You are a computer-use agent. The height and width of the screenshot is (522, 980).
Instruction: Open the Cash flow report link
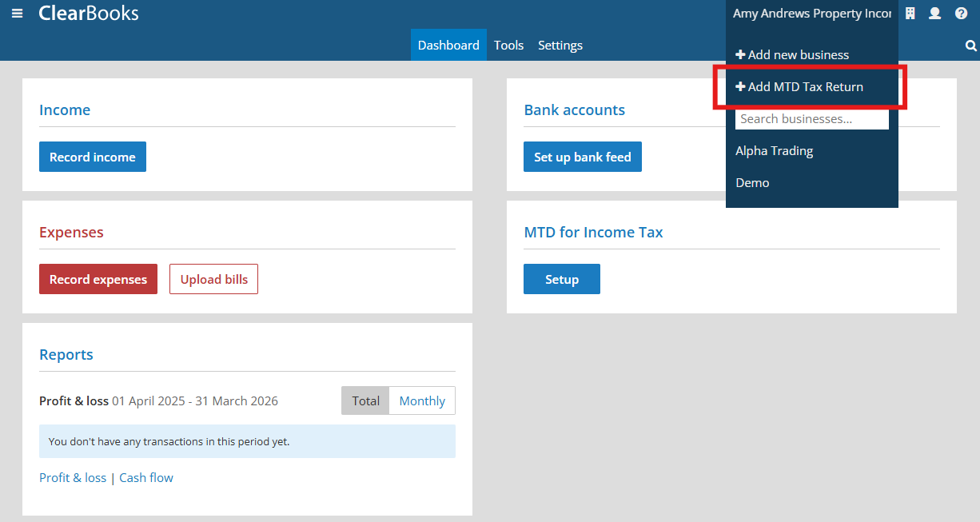pyautogui.click(x=146, y=477)
